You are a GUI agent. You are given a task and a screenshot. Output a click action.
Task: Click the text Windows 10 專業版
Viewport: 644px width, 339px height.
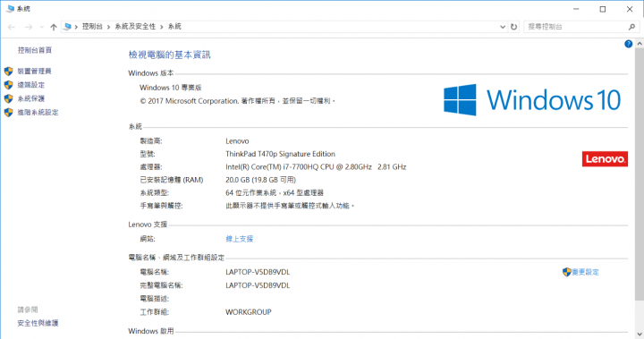click(x=171, y=88)
